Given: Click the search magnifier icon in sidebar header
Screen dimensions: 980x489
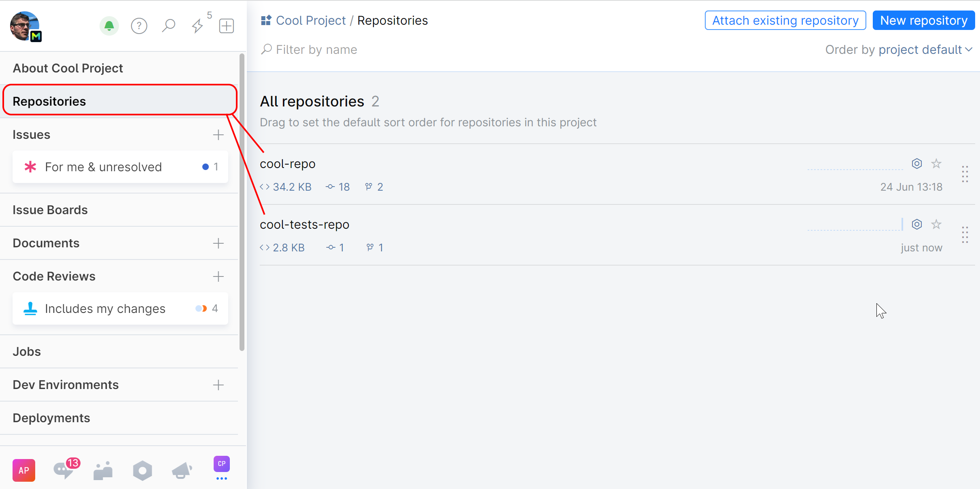Looking at the screenshot, I should pyautogui.click(x=168, y=26).
